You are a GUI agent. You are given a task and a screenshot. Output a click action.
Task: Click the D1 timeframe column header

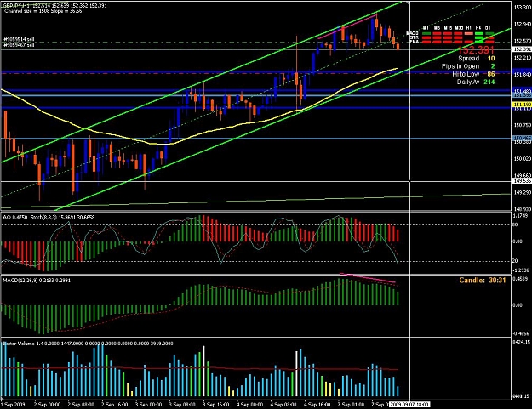[489, 28]
